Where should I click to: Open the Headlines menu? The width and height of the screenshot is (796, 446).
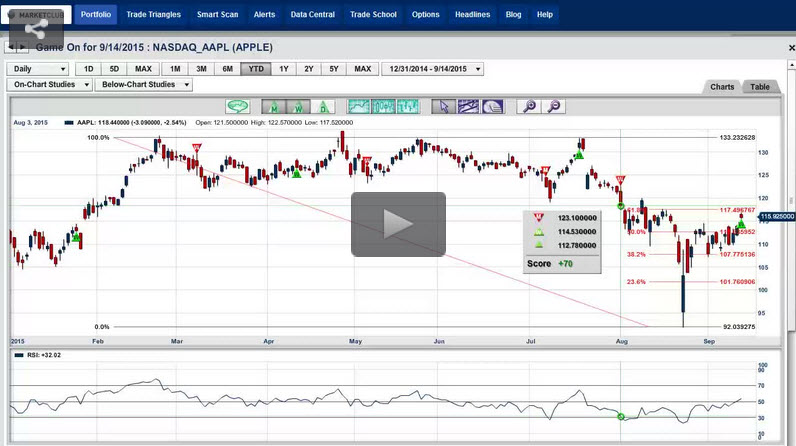473,14
